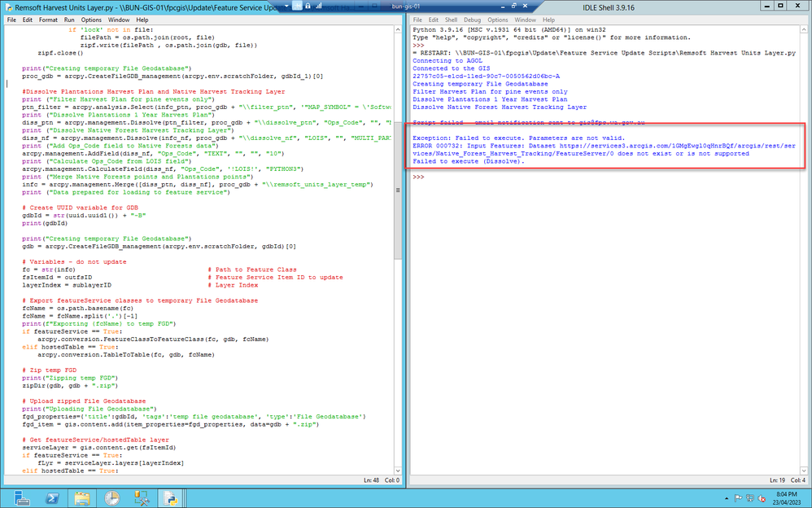Click the '# Zip temp FGD' comment

click(x=49, y=370)
